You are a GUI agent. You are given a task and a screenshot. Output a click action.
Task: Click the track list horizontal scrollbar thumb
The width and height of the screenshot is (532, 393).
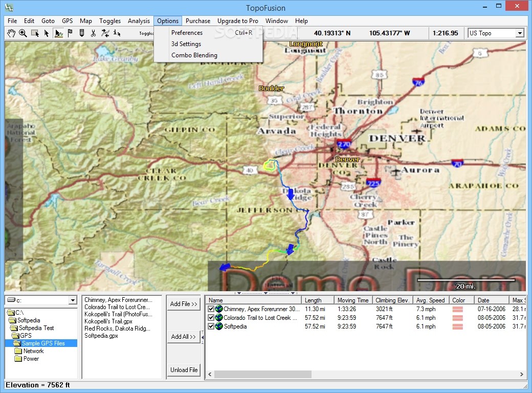coord(262,374)
